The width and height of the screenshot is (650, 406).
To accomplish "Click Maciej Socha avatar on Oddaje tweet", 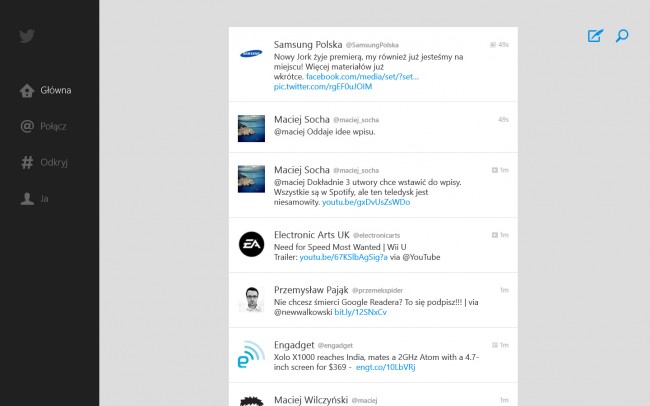I will pyautogui.click(x=251, y=129).
